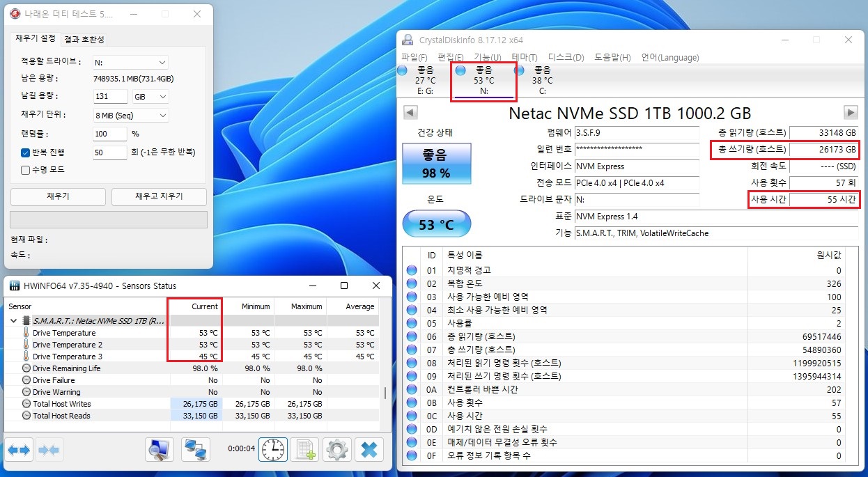Click the 펌웨어 3.S.F.9 field
The height and width of the screenshot is (477, 868).
pos(637,132)
